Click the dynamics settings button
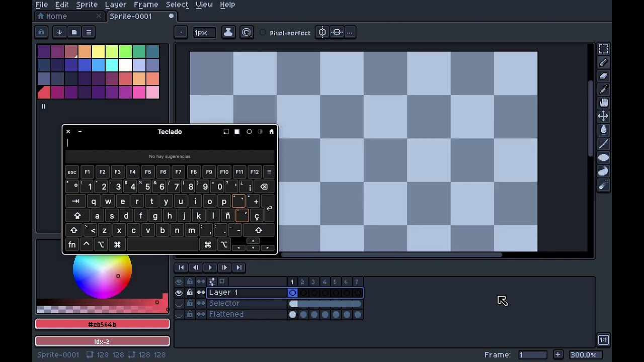Screen dimensions: 644x362 (247, 33)
